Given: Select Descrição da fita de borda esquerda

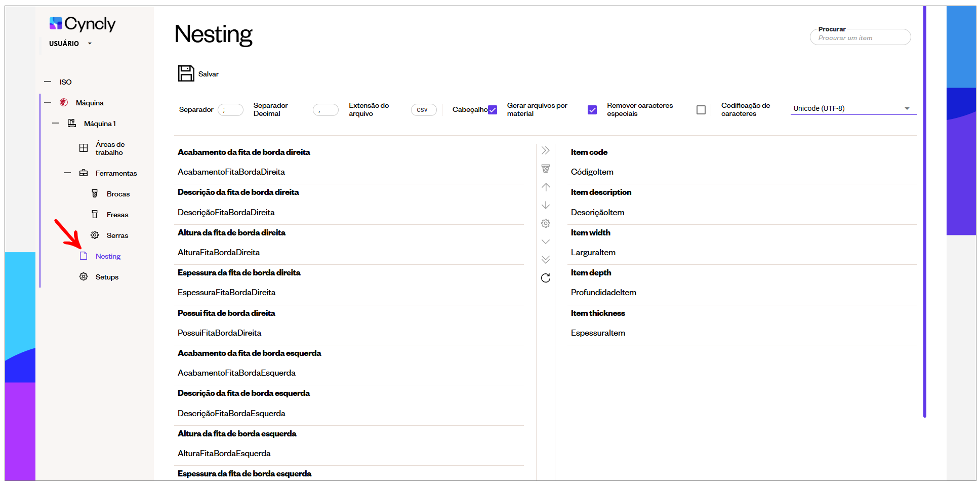Looking at the screenshot, I should click(243, 393).
